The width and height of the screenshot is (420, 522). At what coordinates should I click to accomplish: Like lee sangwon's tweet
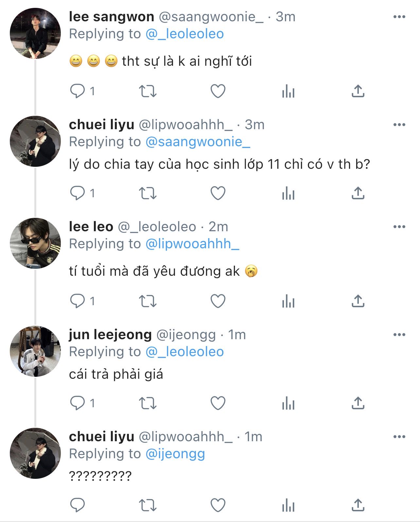218,91
